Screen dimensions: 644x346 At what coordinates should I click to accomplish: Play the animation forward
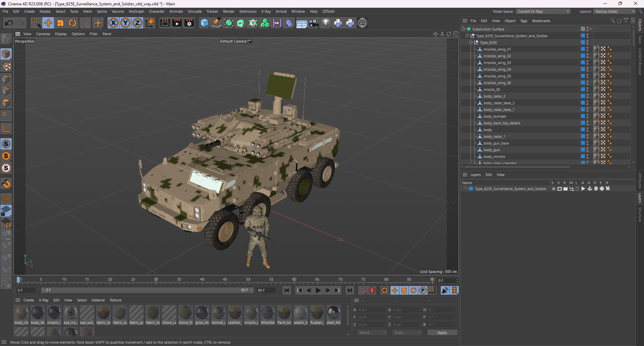(x=318, y=290)
